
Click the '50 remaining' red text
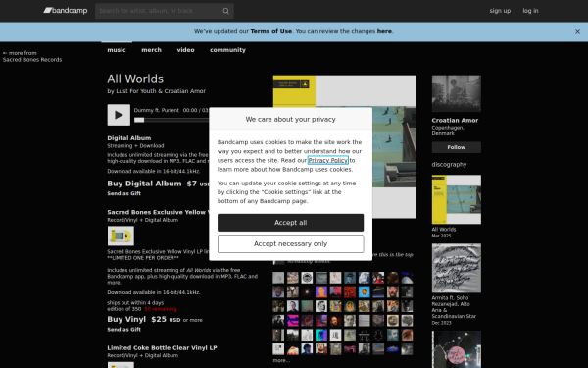[161, 309]
